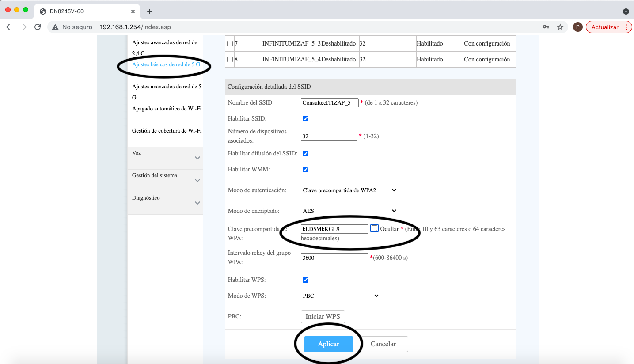Click the saved passwords key icon
The width and height of the screenshot is (634, 364).
(547, 27)
